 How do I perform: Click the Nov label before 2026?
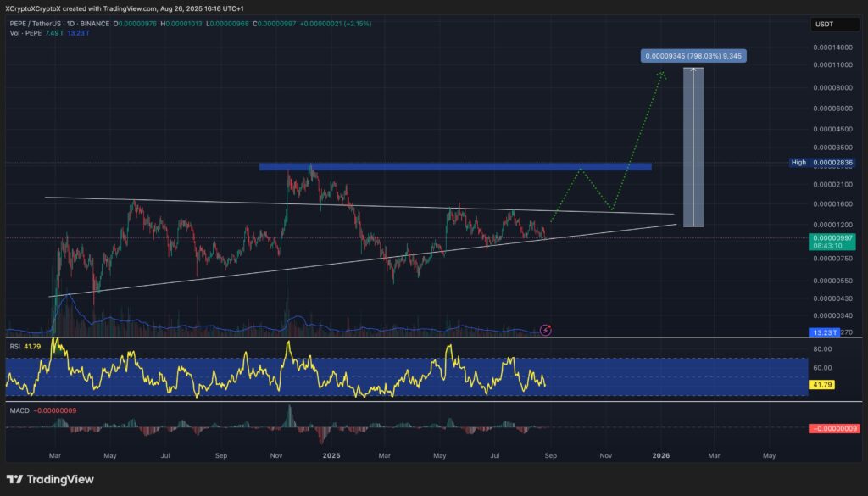(606, 455)
